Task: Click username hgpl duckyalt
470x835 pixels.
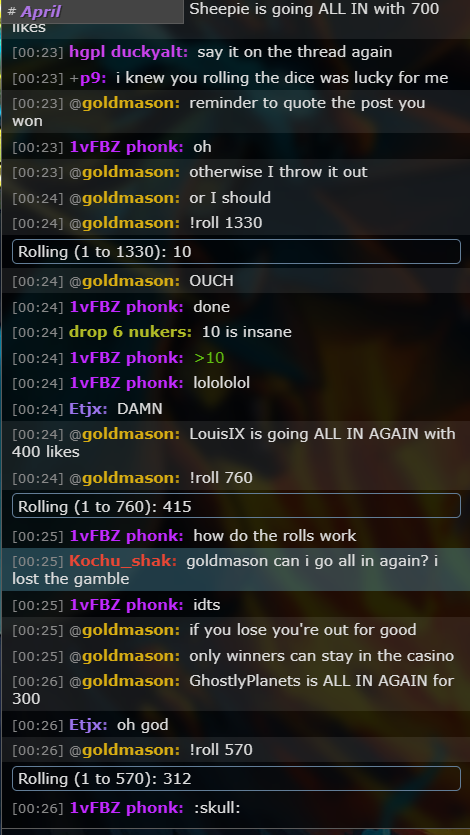Action: [128, 52]
